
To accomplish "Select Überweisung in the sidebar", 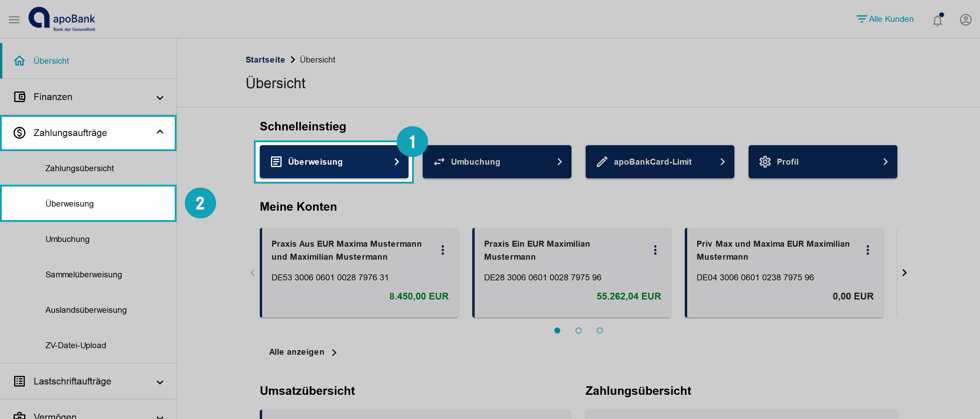I will coord(88,203).
